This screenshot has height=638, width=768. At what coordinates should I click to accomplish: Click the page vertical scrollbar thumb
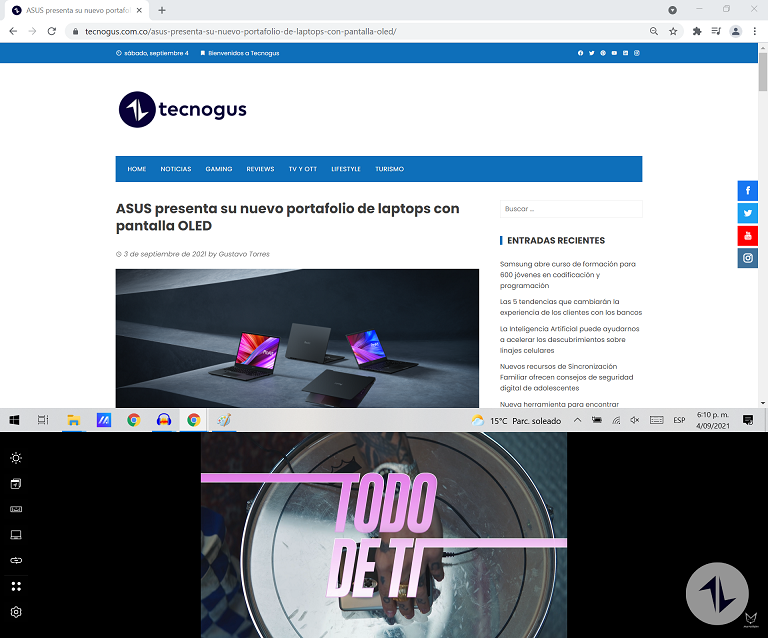pyautogui.click(x=763, y=72)
